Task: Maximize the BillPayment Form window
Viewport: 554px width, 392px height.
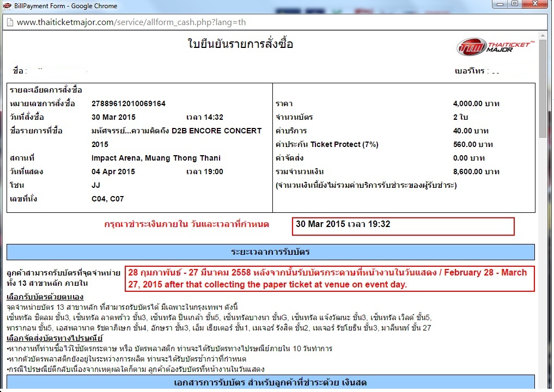Action: (515, 4)
